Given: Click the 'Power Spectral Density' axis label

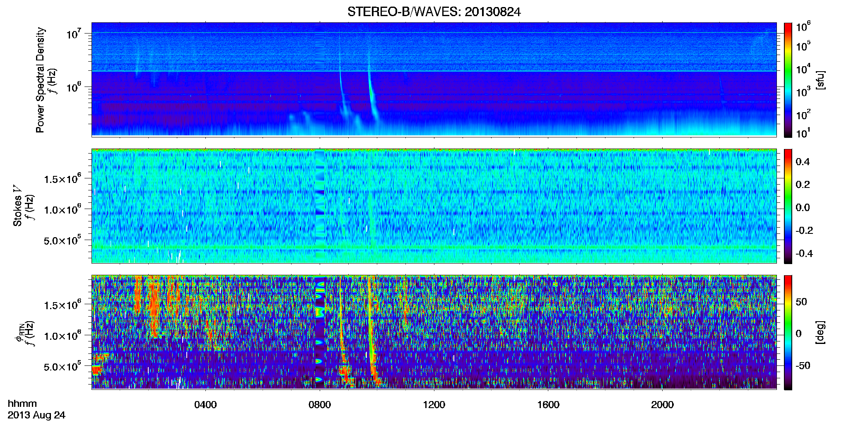Looking at the screenshot, I should [x=40, y=80].
